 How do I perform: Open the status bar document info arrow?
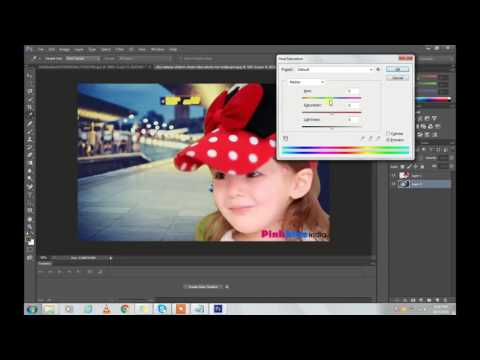(111, 258)
